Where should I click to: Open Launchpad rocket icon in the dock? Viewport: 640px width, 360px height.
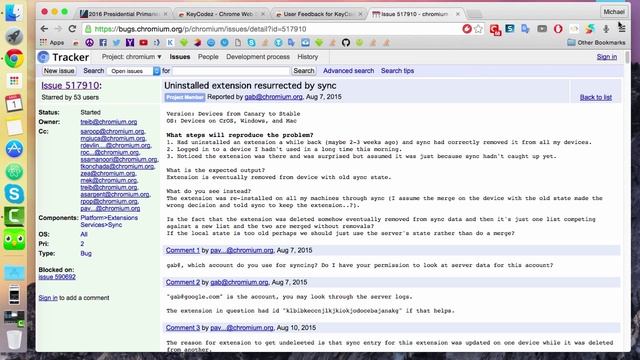click(x=14, y=36)
